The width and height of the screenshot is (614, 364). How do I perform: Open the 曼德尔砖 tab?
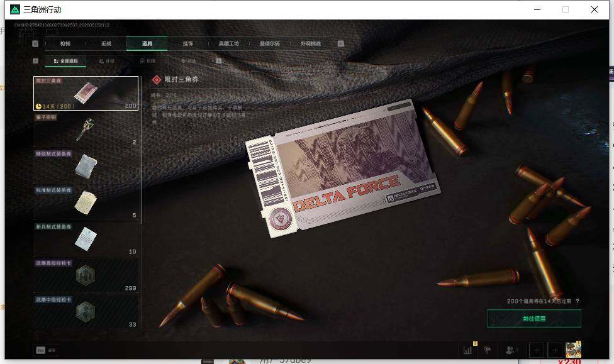click(270, 43)
